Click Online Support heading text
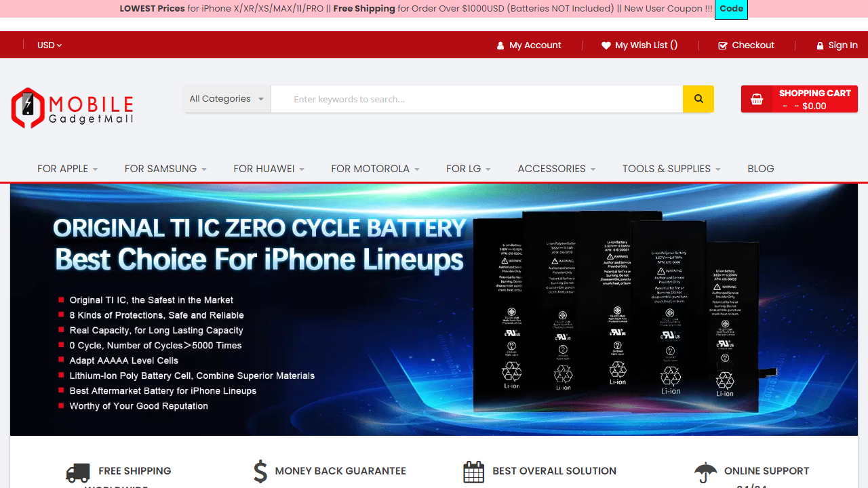 (x=767, y=471)
